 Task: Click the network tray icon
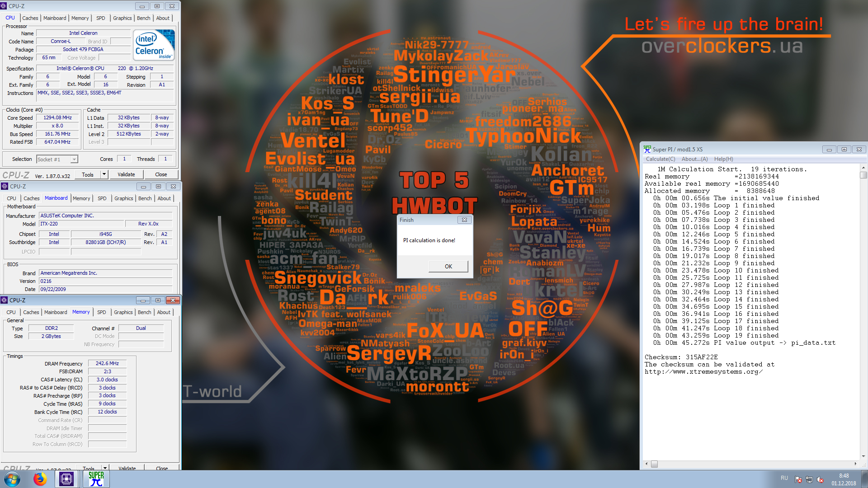coord(809,479)
